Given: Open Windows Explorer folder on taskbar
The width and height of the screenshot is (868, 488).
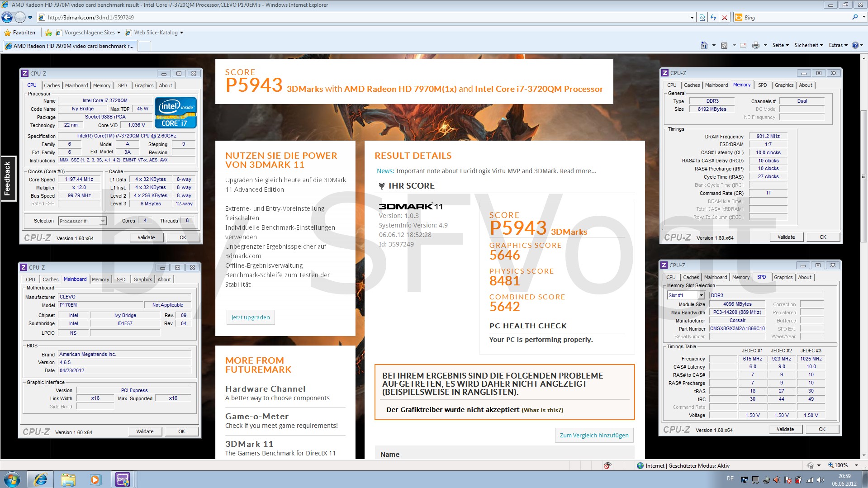Looking at the screenshot, I should [68, 479].
